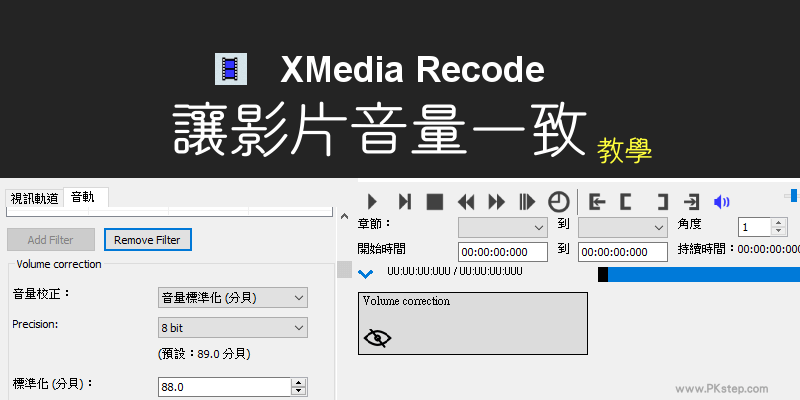Click the blue timeline progress bar
Viewport: 800px width, 400px height.
[704, 274]
